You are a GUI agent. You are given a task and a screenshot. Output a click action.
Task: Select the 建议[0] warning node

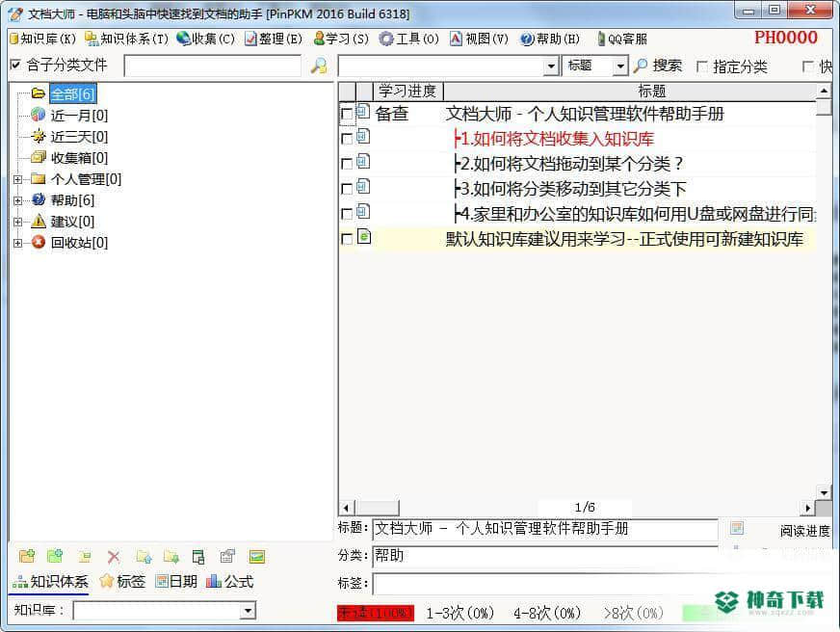point(63,222)
